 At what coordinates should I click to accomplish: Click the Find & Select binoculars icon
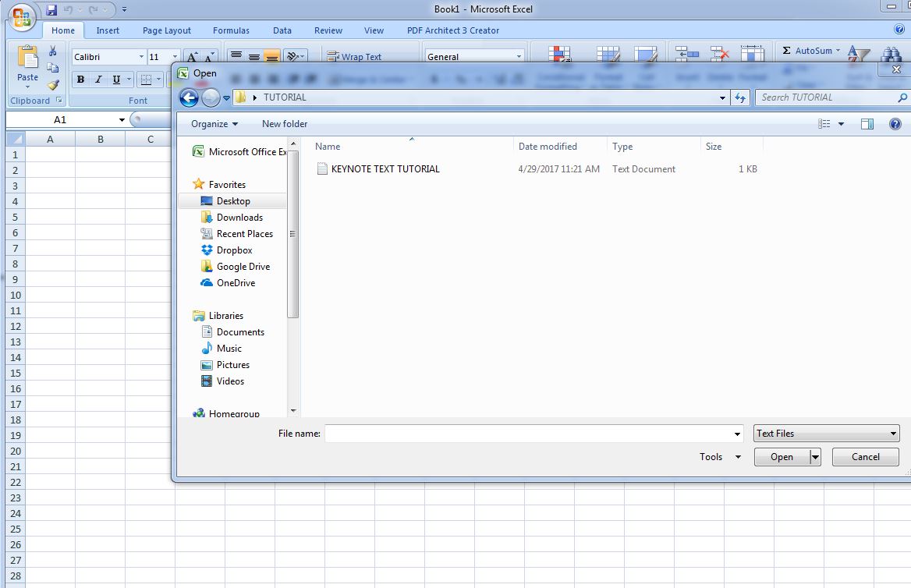[891, 54]
